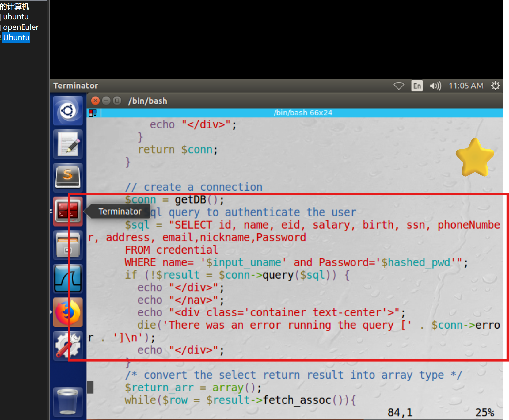This screenshot has width=509, height=420.
Task: Click the 'echo "</nav>";' line
Action: coord(181,300)
